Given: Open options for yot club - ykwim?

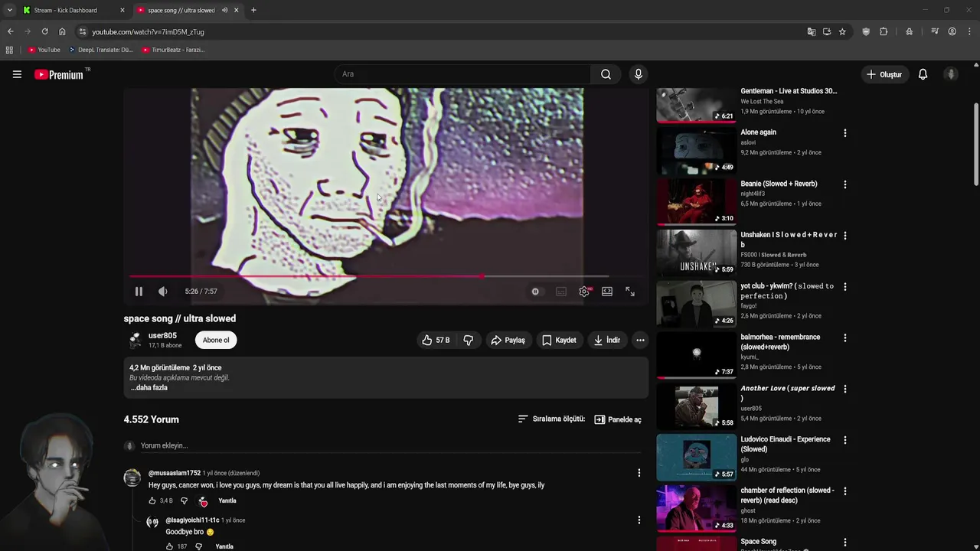Looking at the screenshot, I should (845, 287).
